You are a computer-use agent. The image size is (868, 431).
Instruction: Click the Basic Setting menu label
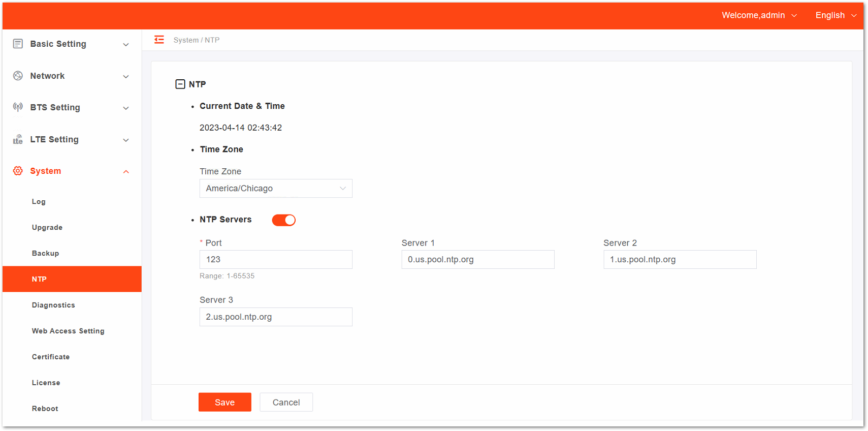click(58, 44)
